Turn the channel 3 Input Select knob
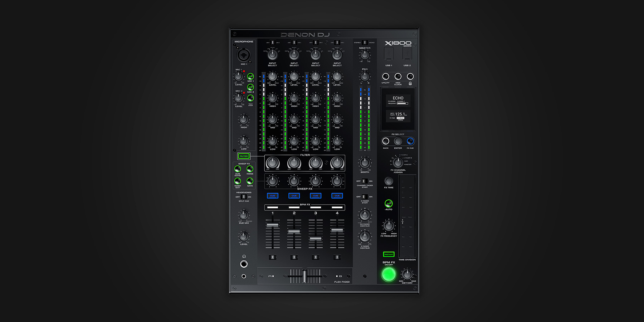This screenshot has width=644, height=322. point(316,55)
